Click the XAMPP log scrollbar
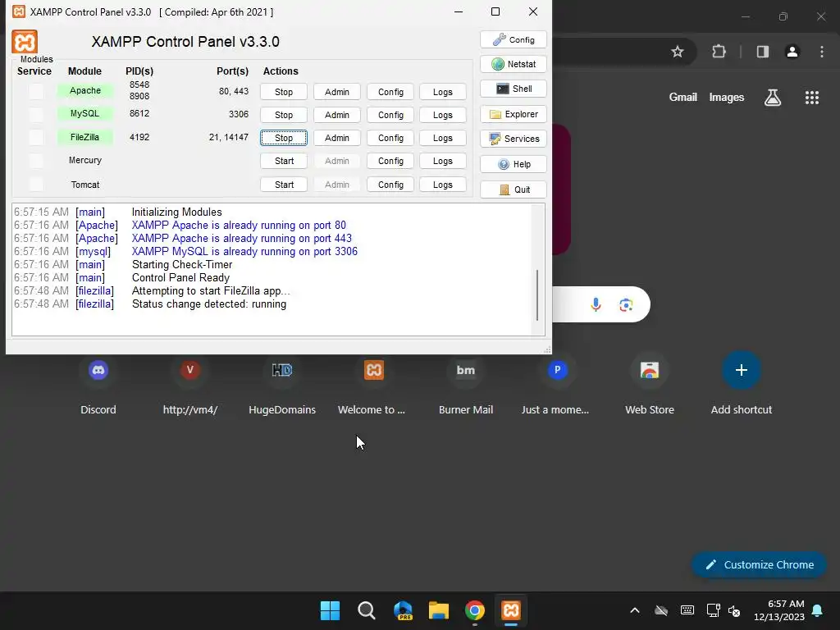840x630 pixels. 537,294
